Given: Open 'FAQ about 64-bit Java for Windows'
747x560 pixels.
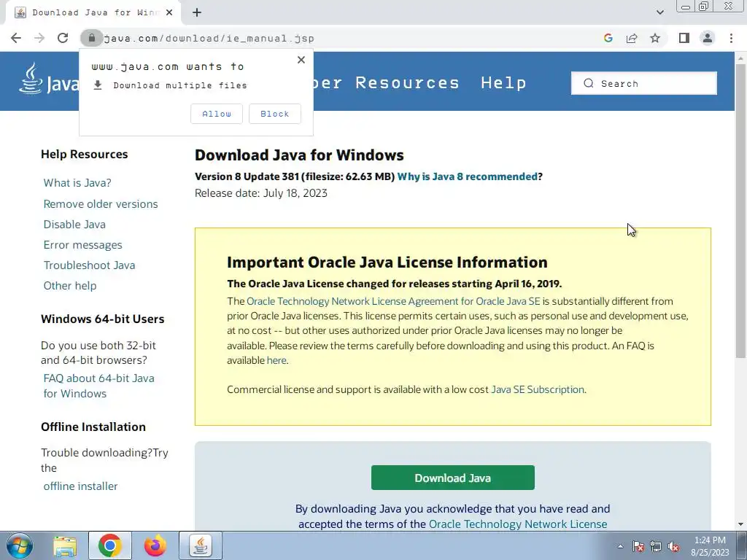Looking at the screenshot, I should [x=98, y=386].
